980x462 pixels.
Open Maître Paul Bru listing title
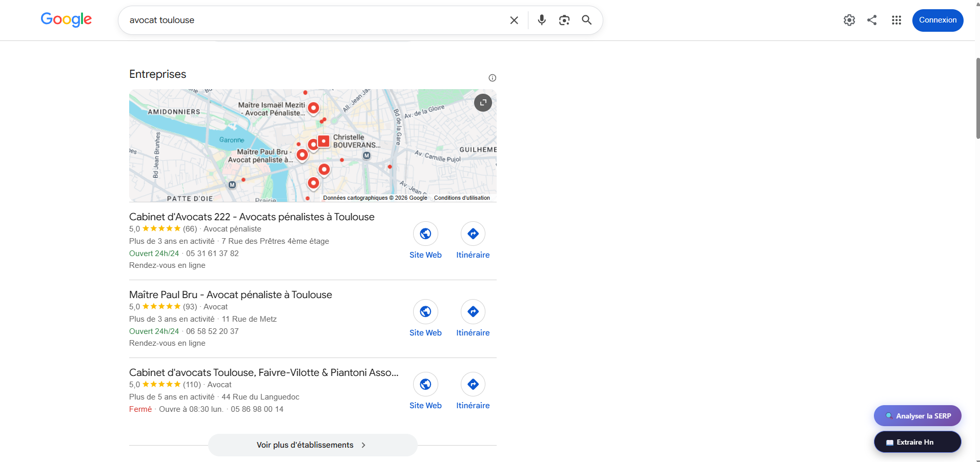click(231, 295)
